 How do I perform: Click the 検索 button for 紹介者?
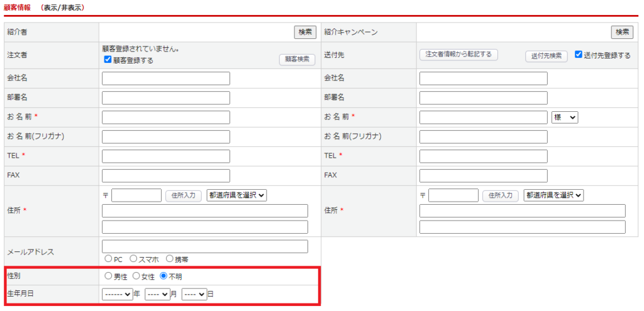click(305, 32)
